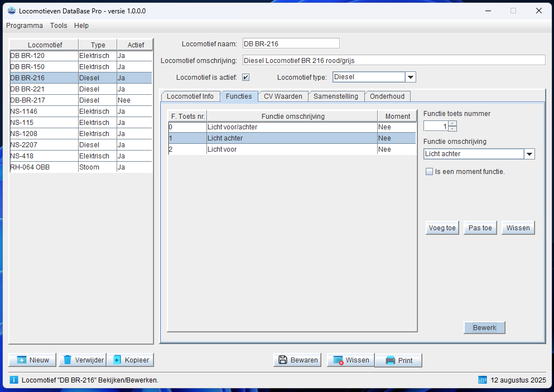Click the Verwijder trash icon button
The height and width of the screenshot is (392, 554).
[x=83, y=360]
